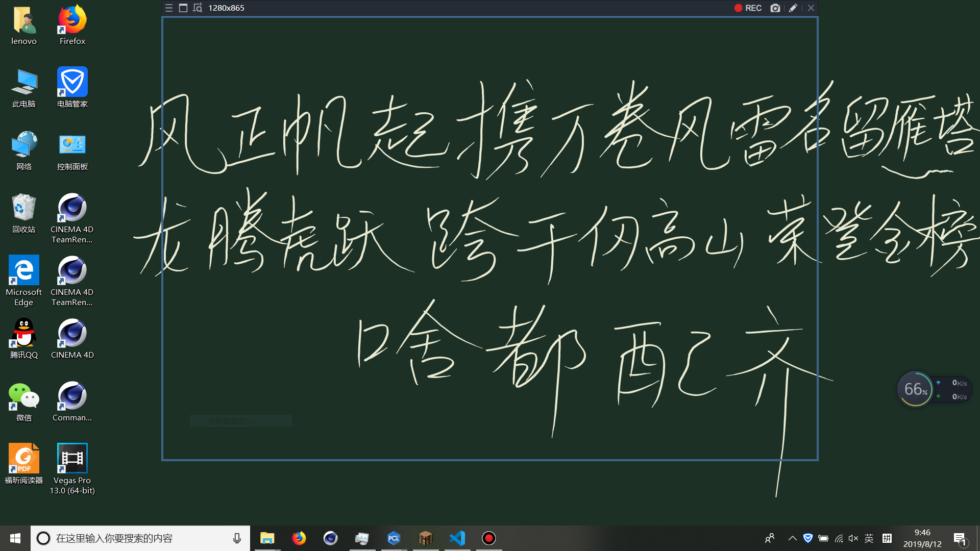Start recording with the REC button
Screen dimensions: 980x551
point(748,8)
